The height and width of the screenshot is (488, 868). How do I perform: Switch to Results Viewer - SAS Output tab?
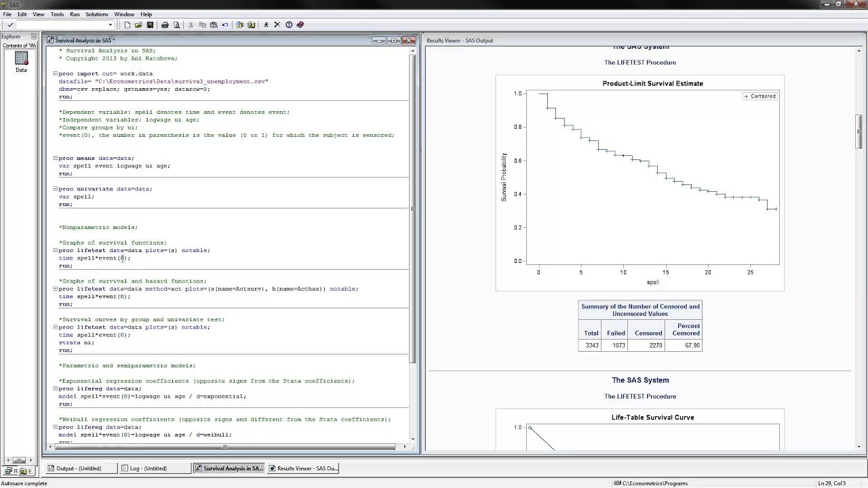pos(303,468)
